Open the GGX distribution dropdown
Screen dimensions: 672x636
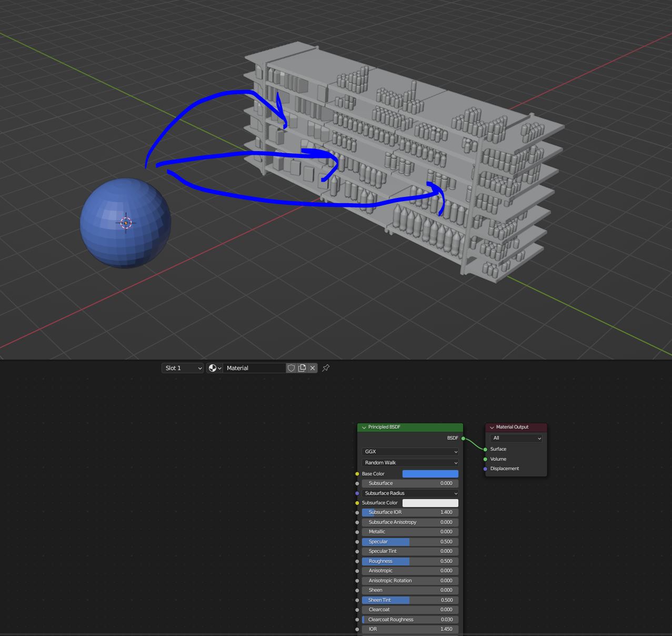(x=410, y=452)
